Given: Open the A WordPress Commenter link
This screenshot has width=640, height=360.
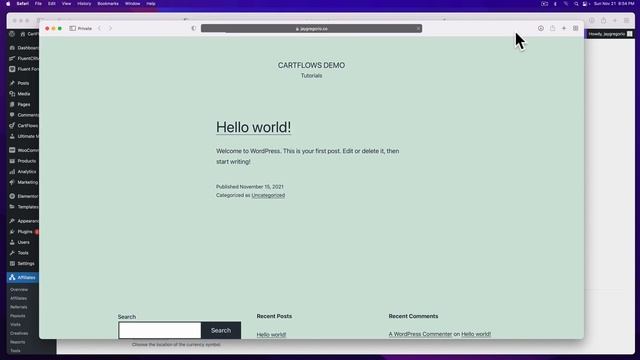Looking at the screenshot, I should click(420, 334).
